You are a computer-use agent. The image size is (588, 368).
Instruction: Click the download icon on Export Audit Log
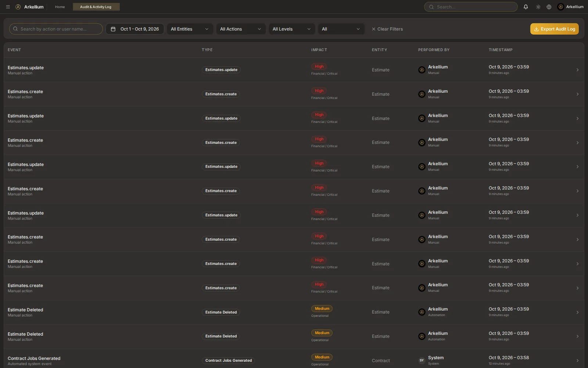click(537, 29)
